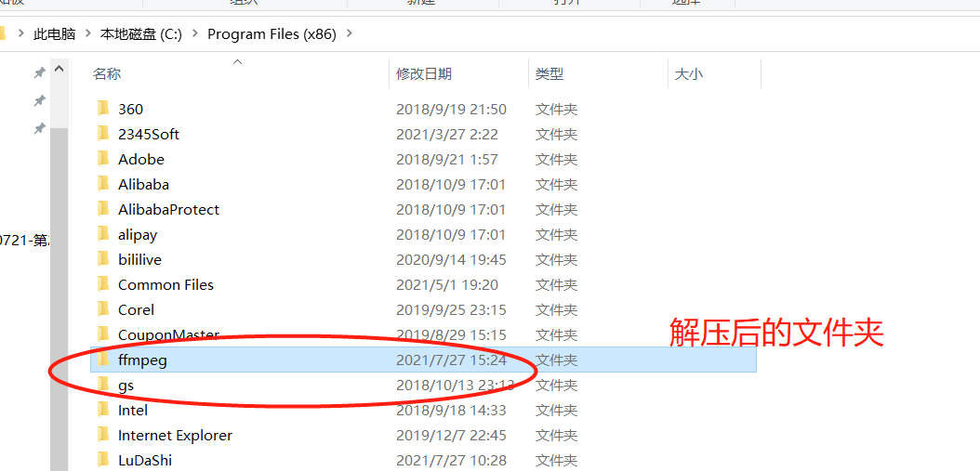Viewport: 980px width, 471px height.
Task: Go to 本地磁盘 (C:) in the breadcrumb path
Action: click(x=141, y=33)
